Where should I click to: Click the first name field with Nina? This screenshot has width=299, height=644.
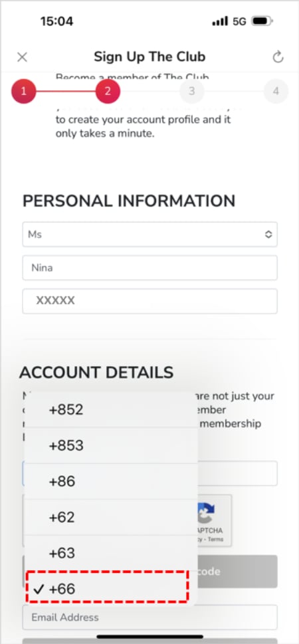click(x=150, y=268)
